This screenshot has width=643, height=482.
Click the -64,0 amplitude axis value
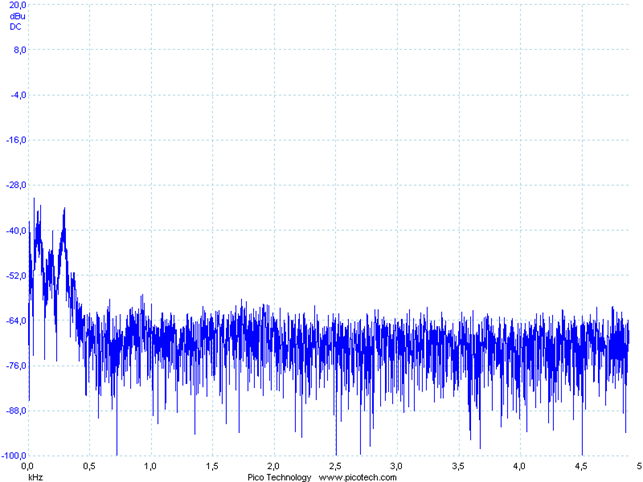tap(16, 321)
